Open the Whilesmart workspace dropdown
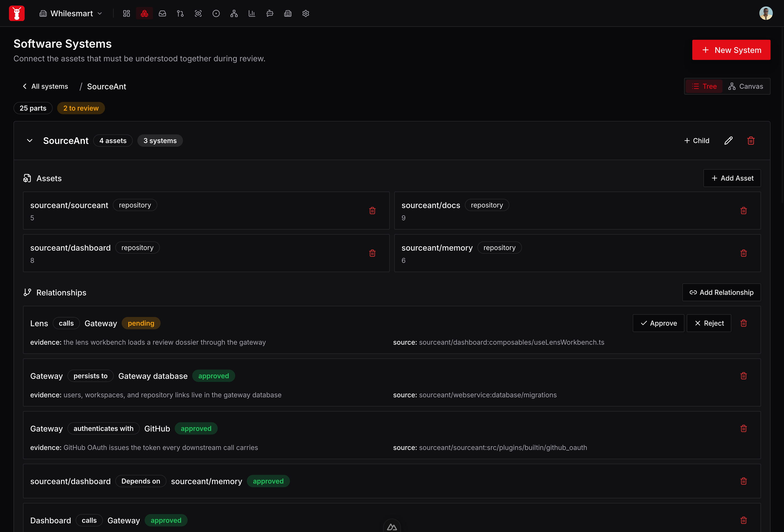Viewport: 784px width, 532px height. pos(71,13)
